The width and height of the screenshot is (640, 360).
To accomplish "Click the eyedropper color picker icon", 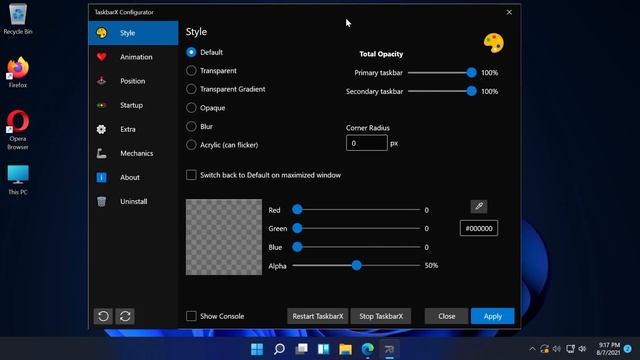I will tap(479, 207).
